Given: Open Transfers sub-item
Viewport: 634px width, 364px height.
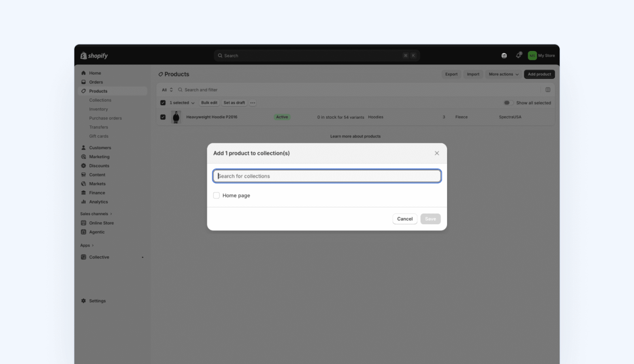Looking at the screenshot, I should [x=98, y=127].
